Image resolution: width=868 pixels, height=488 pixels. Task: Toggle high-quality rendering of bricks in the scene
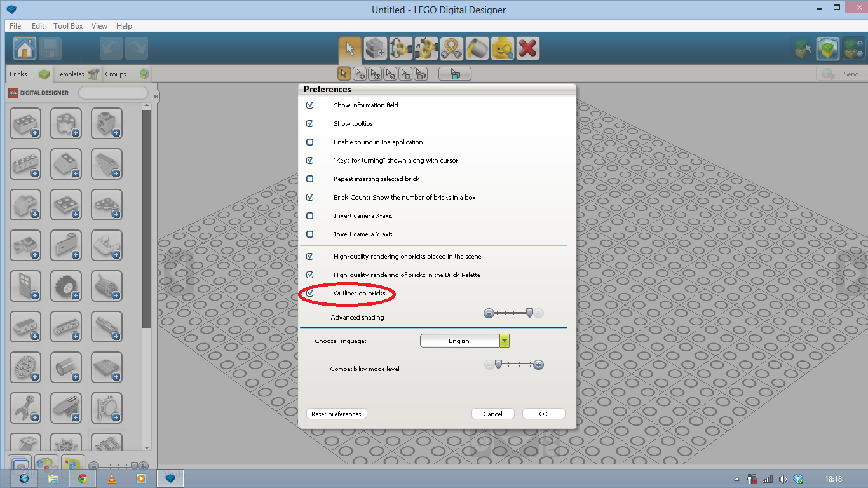pos(310,256)
